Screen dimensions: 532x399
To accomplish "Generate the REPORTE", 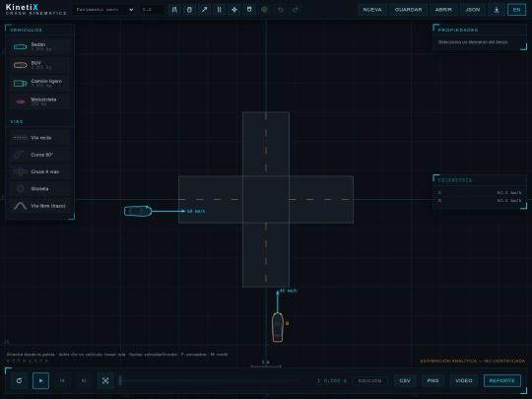I will point(502,380).
